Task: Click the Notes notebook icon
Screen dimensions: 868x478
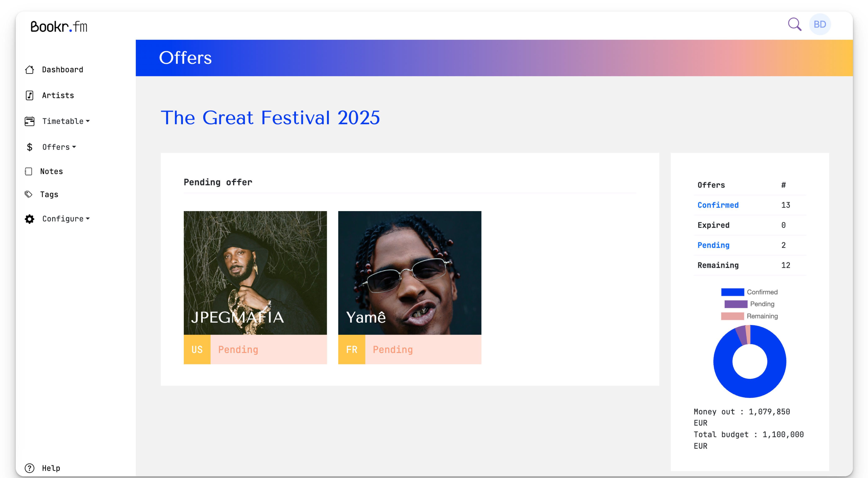Action: [x=29, y=172]
